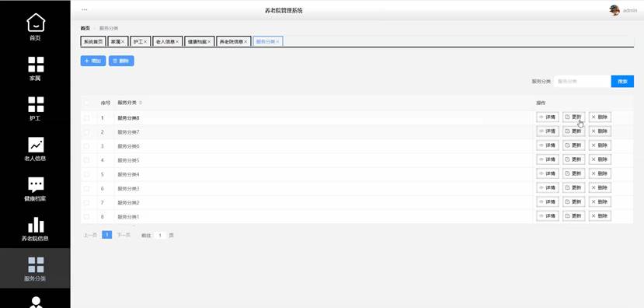Click the blue 搜索 search button
Screen dimensions: 644x308
pyautogui.click(x=622, y=82)
